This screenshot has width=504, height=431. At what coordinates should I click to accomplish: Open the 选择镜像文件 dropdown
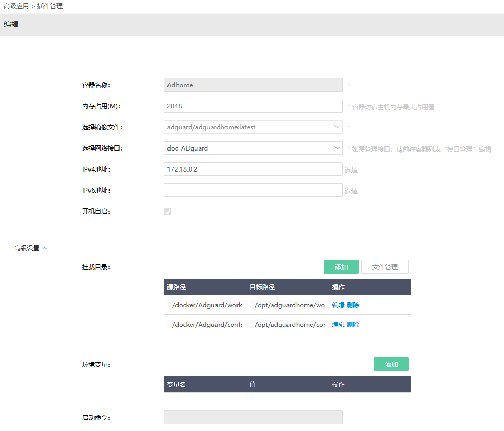tap(253, 127)
